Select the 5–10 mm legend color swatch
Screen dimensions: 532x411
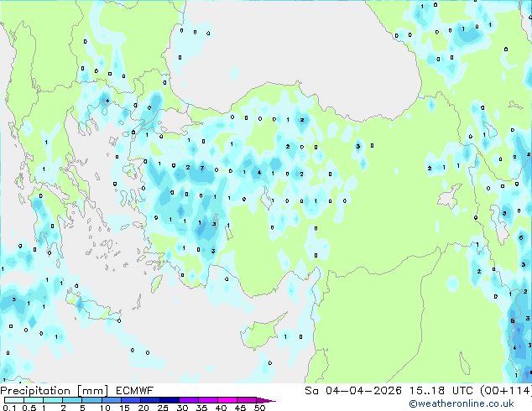[91, 400]
